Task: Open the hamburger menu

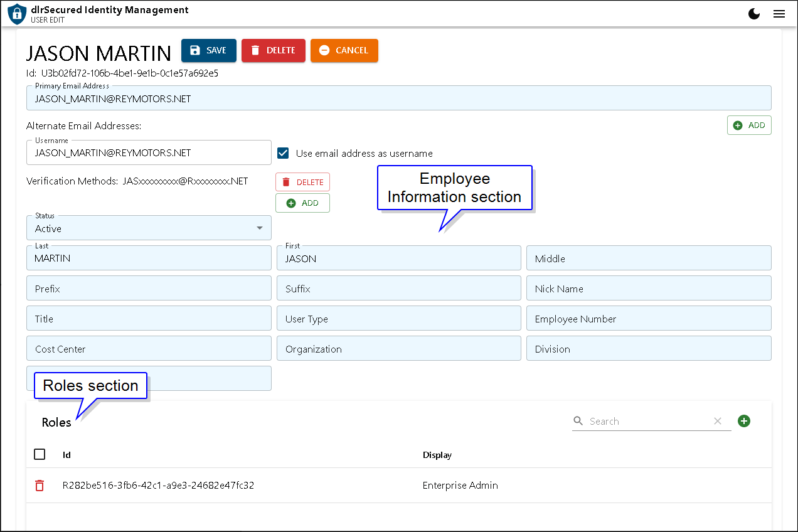Action: 779,14
